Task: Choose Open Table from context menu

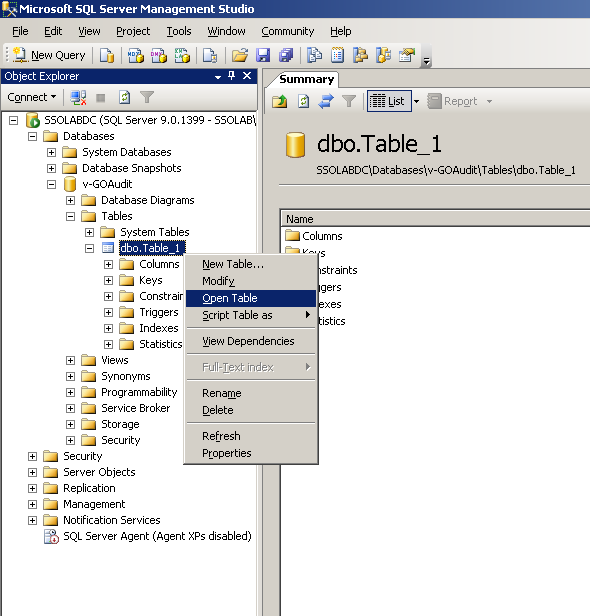Action: click(251, 298)
